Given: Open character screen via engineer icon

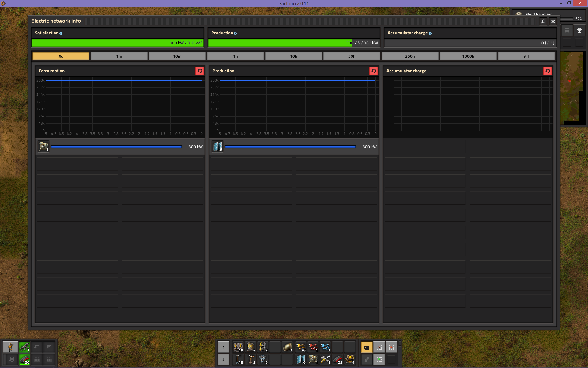Looking at the screenshot, I should point(10,347).
